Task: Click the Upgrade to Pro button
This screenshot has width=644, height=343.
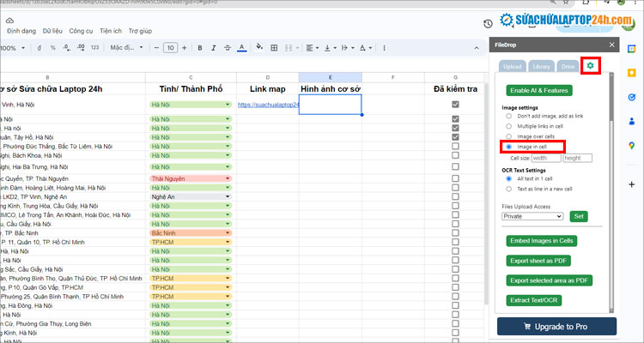Action: coord(556,327)
